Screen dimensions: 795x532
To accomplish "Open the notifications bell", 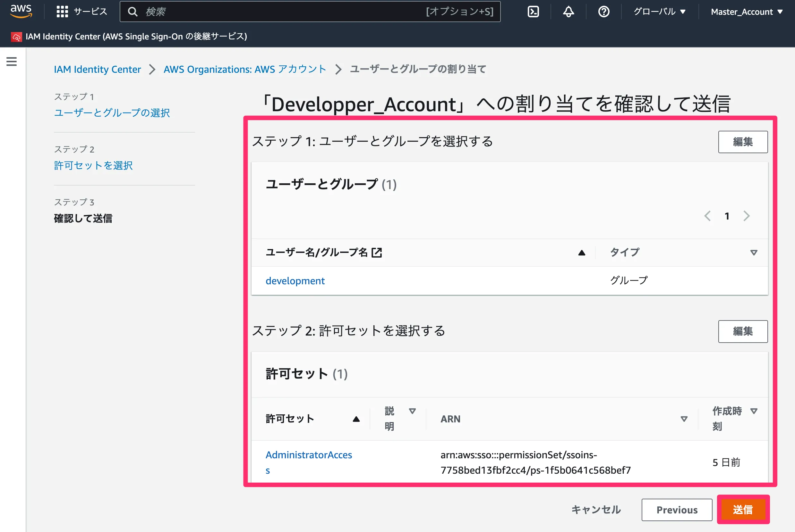I will click(568, 12).
